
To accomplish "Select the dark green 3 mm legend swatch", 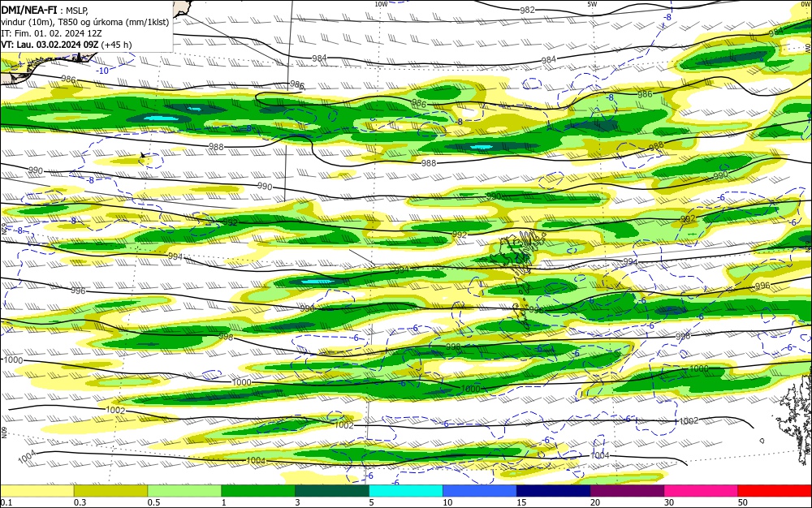I will 332,490.
